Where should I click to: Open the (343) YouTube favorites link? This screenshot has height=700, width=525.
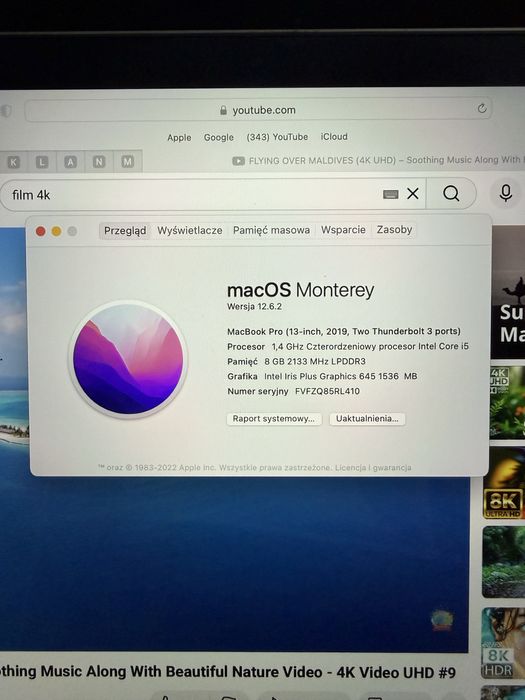277,137
